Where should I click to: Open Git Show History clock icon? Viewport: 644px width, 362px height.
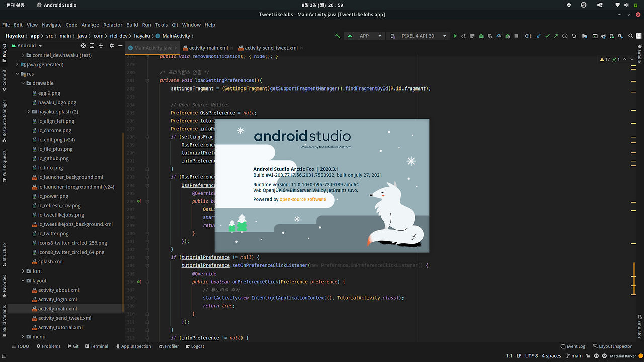[565, 36]
